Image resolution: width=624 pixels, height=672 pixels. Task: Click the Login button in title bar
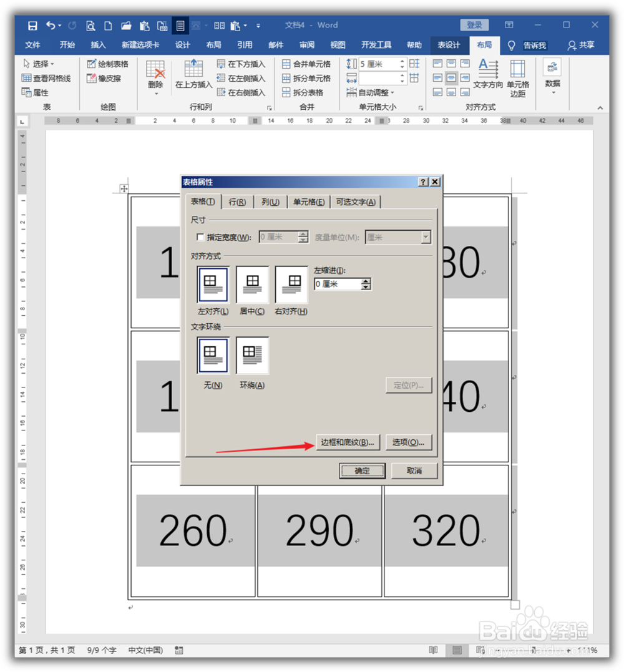[474, 26]
